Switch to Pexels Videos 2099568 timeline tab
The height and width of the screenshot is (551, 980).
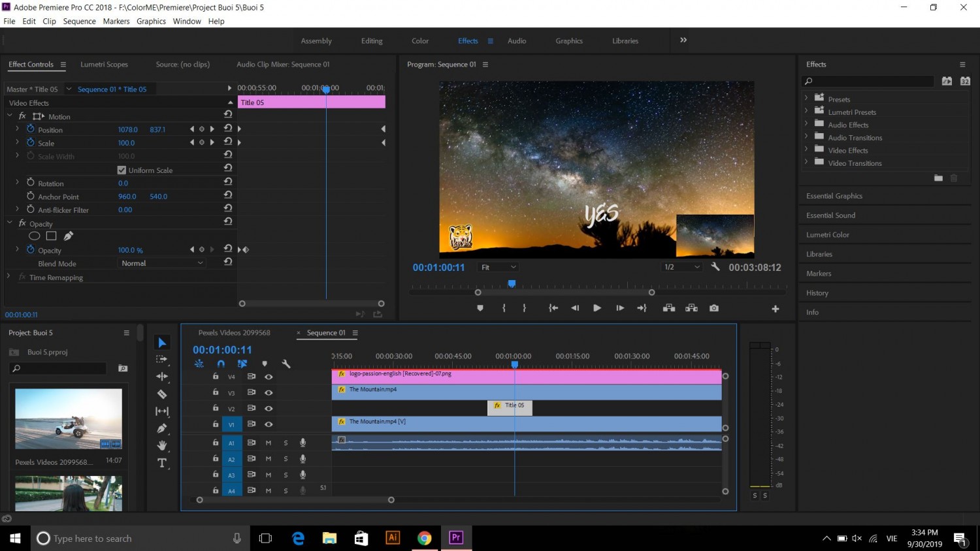pyautogui.click(x=234, y=332)
